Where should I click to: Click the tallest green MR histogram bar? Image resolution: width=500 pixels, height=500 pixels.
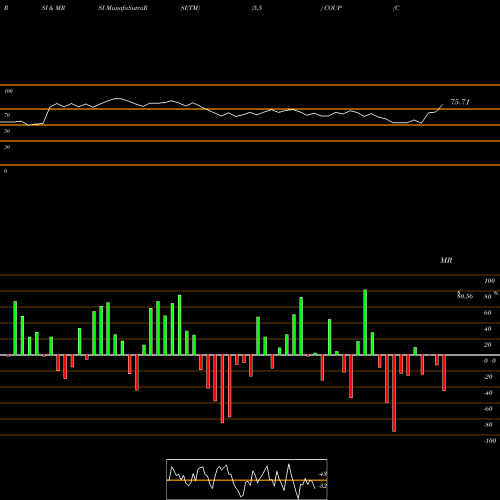point(365,322)
